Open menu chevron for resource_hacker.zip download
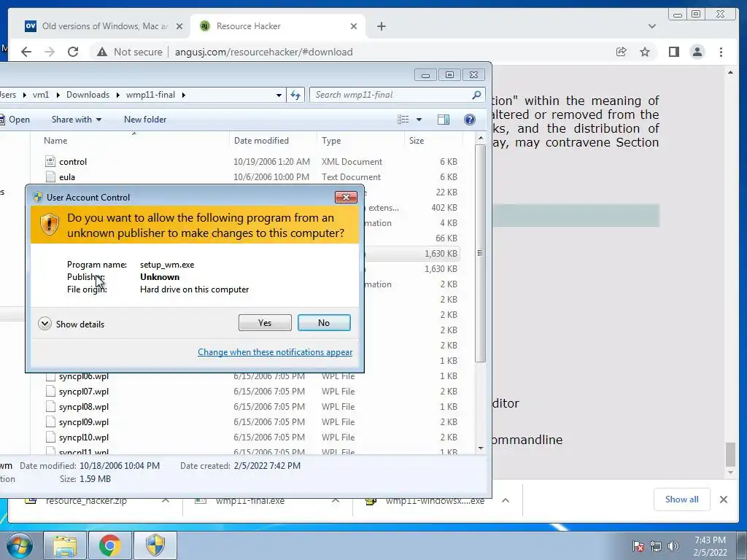 coord(166,500)
